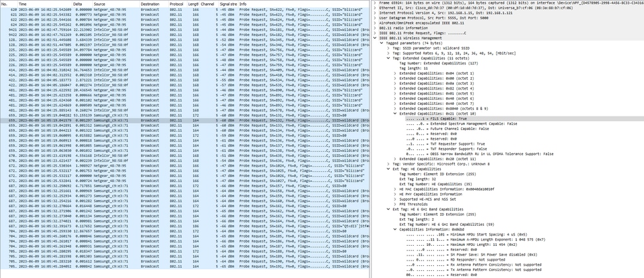Select last packet with SN=191

tap(185, 266)
